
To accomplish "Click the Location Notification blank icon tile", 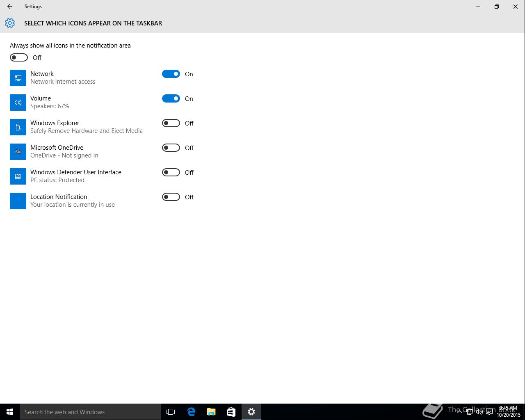I will click(x=18, y=201).
